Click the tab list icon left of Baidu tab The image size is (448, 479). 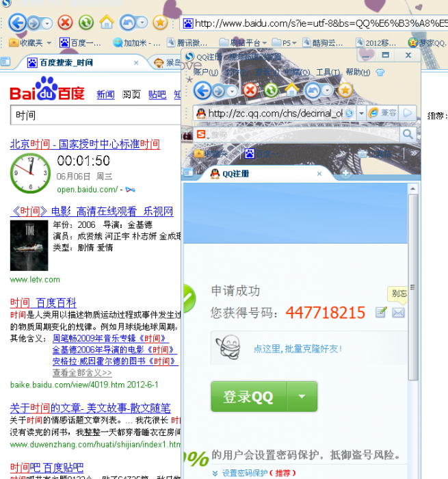pos(5,62)
